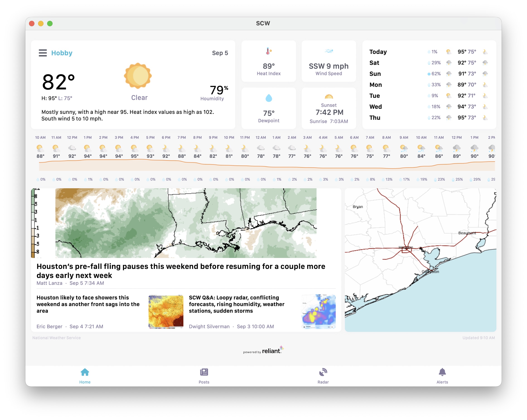Click the Houston area radar map
This screenshot has height=420, width=527.
pyautogui.click(x=420, y=260)
